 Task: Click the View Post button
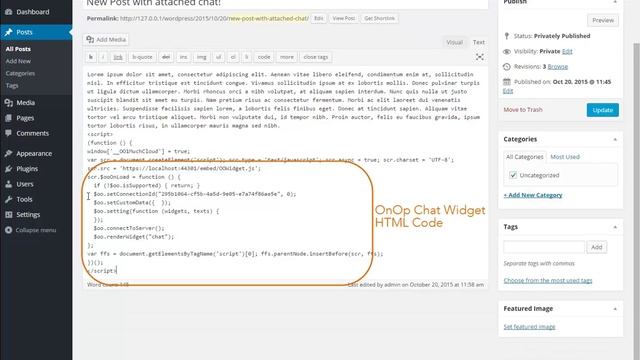pyautogui.click(x=344, y=18)
